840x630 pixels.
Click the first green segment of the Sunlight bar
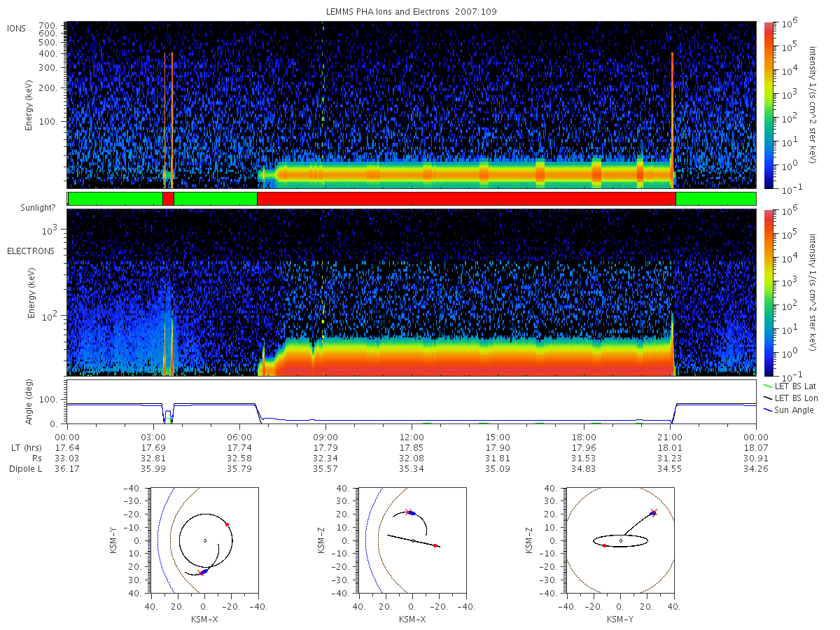115,199
